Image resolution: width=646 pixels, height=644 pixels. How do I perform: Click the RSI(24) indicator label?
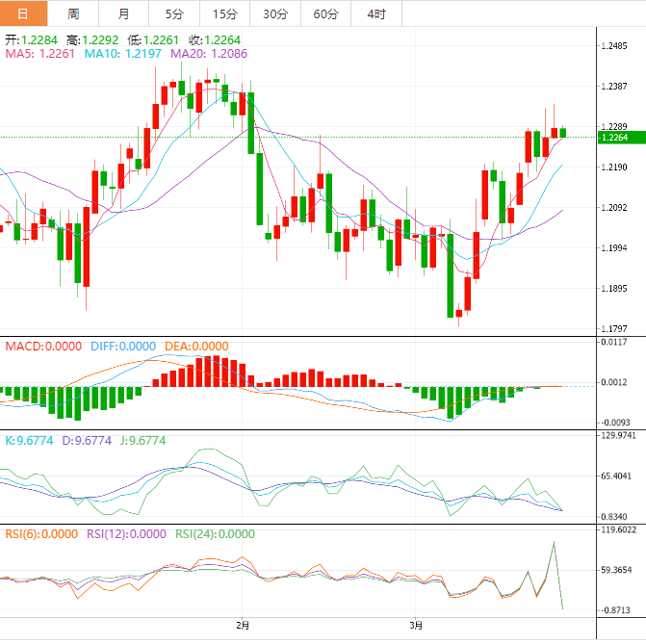[214, 533]
